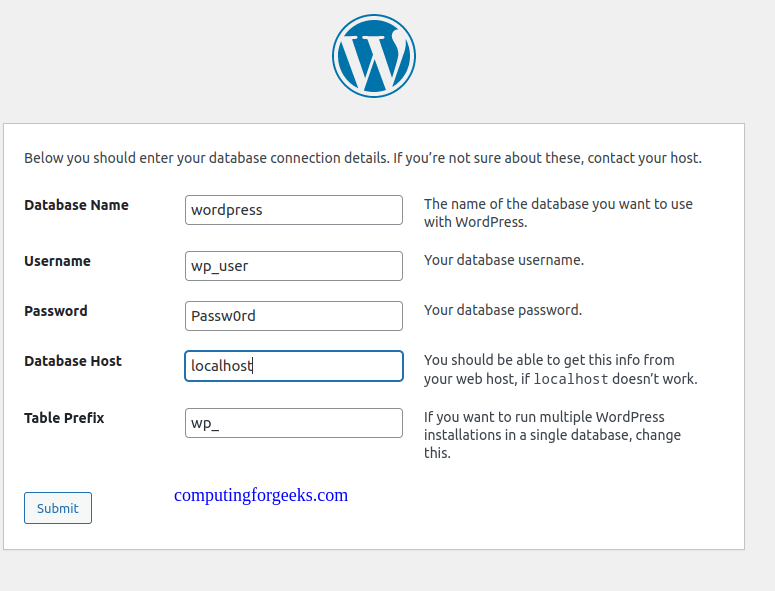Click the Username label
The image size is (775, 591).
point(57,261)
